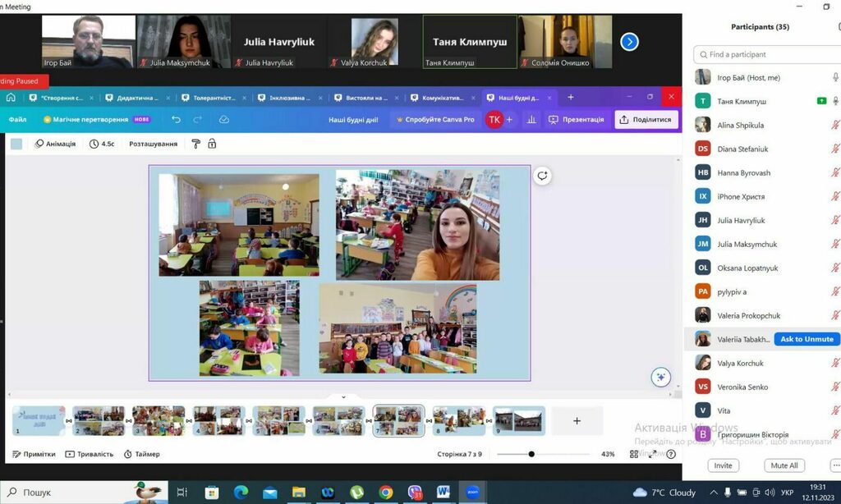Collapse the page thumbnails panel chevron
Screen dimensions: 841x504
[x=343, y=396]
